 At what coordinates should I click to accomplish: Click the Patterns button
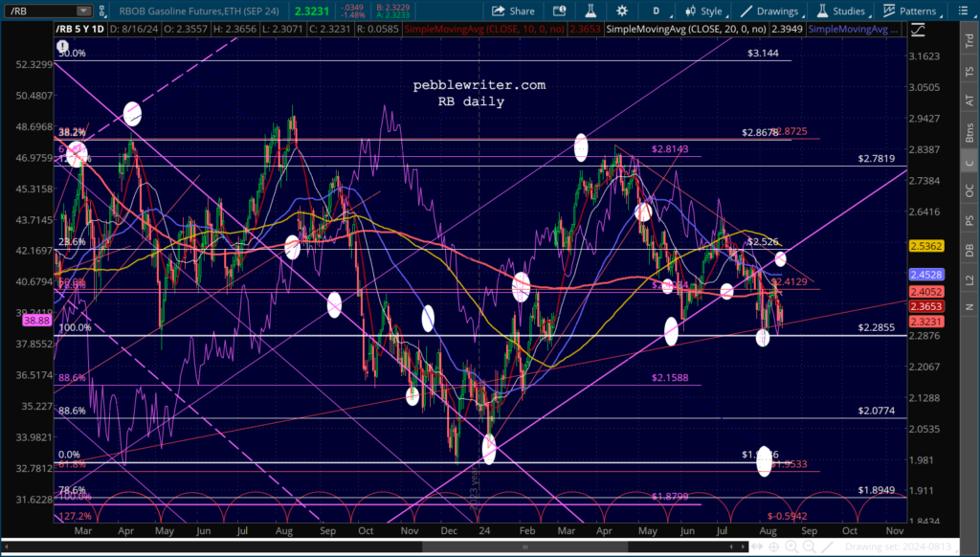910,11
